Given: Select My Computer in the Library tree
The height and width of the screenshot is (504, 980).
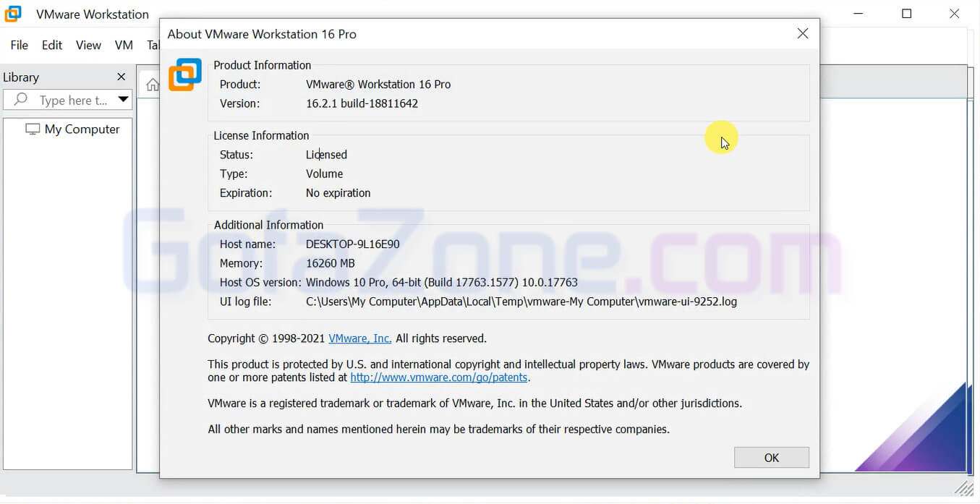Looking at the screenshot, I should coord(82,129).
